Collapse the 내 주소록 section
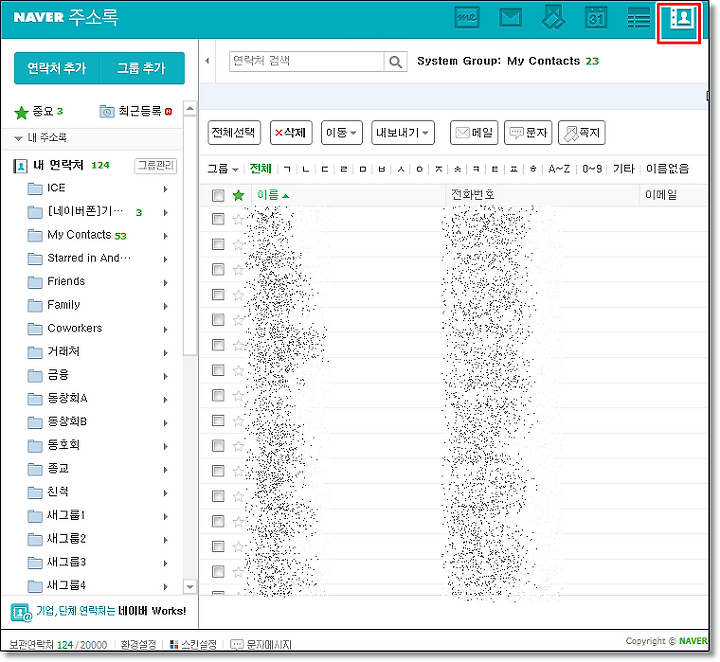This screenshot has height=662, width=720. pos(18,138)
